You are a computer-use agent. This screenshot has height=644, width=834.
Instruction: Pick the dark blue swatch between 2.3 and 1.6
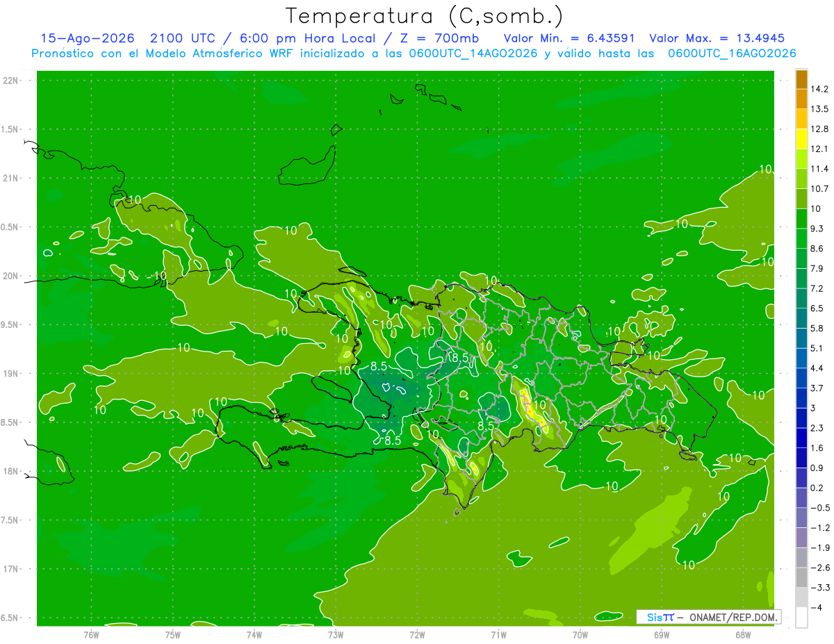click(x=801, y=438)
